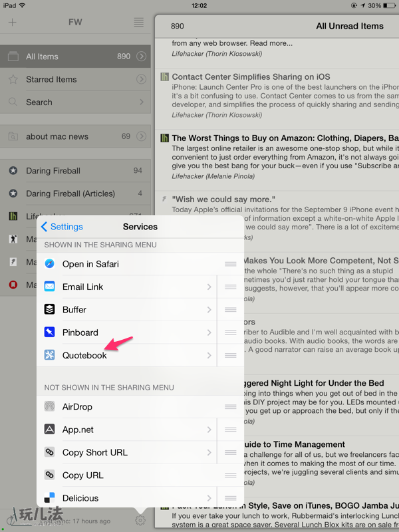Screen dimensions: 399x532
Task: Click the All Unread Items title
Action: tap(350, 26)
